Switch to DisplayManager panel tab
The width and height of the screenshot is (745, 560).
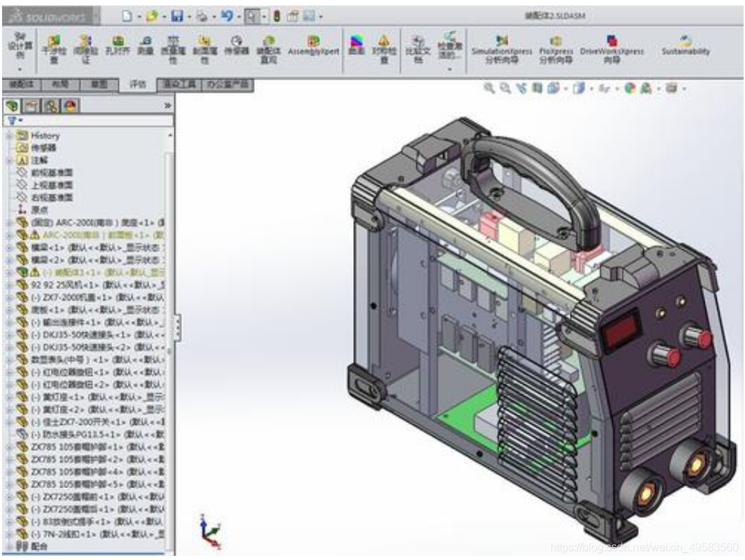point(71,106)
